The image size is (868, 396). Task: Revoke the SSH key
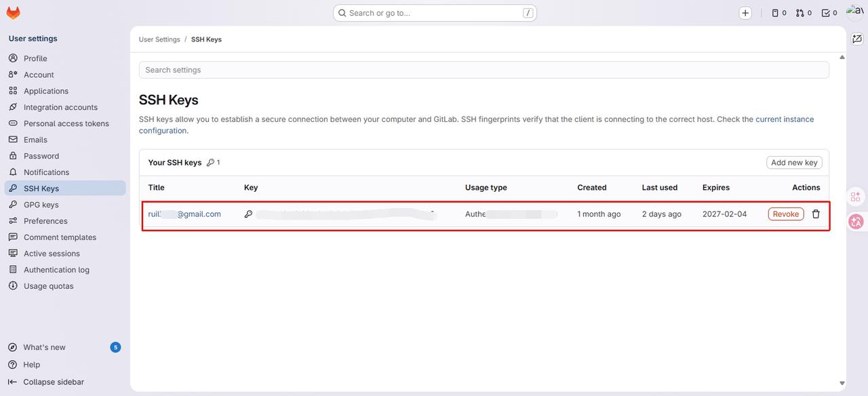pos(785,214)
